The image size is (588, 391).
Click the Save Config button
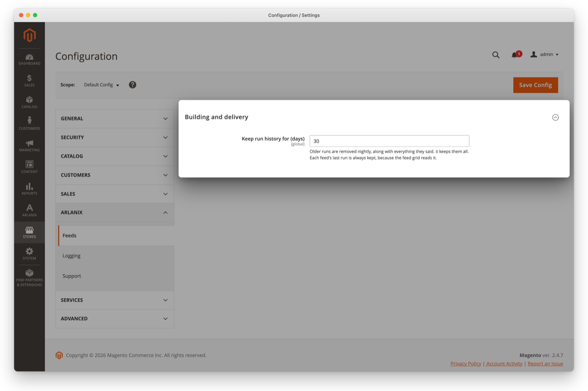point(535,85)
